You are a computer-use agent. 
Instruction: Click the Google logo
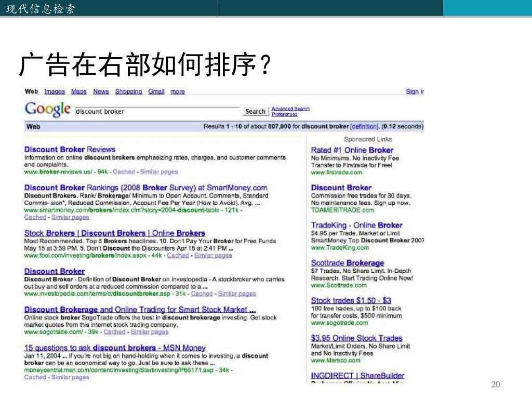[x=47, y=109]
